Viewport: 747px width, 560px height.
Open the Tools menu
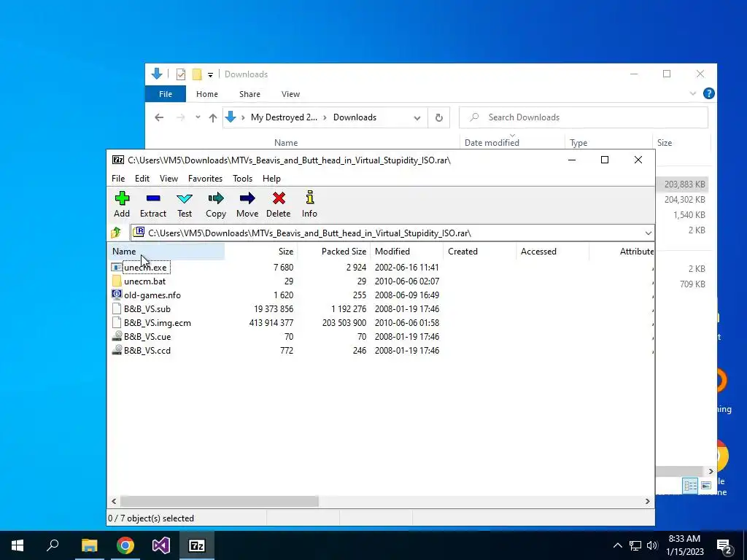(x=242, y=179)
